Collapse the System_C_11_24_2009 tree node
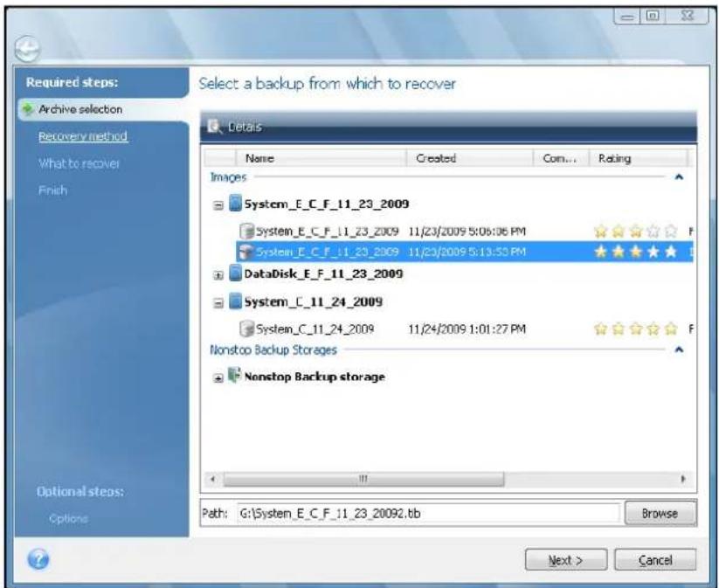This screenshot has width=719, height=588. click(x=218, y=303)
